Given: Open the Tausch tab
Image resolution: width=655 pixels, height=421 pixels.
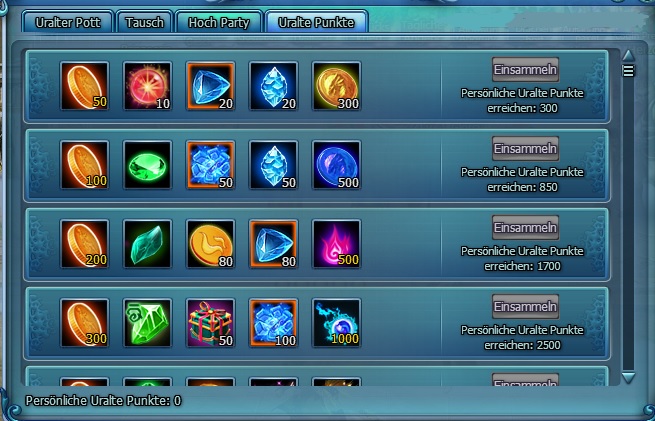Looking at the screenshot, I should click(145, 22).
